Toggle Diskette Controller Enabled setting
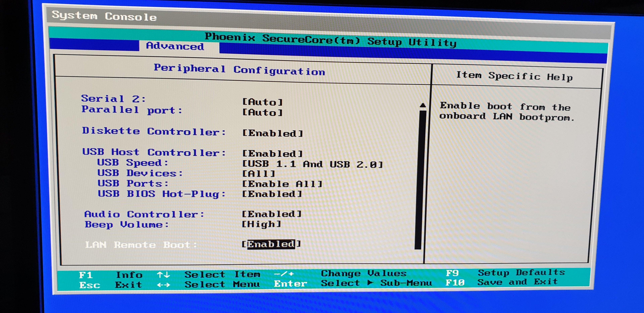 [273, 133]
